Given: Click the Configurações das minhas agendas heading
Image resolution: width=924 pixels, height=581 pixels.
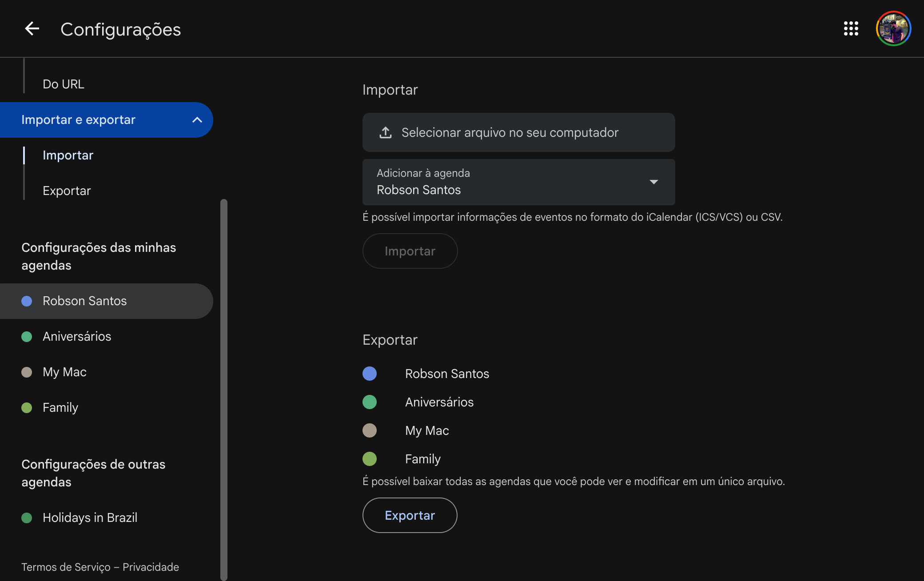Looking at the screenshot, I should pyautogui.click(x=99, y=256).
